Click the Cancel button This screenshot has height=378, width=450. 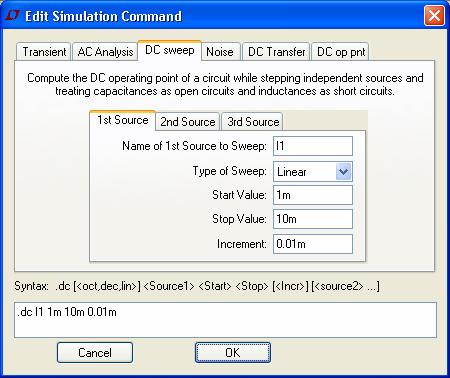pos(95,353)
